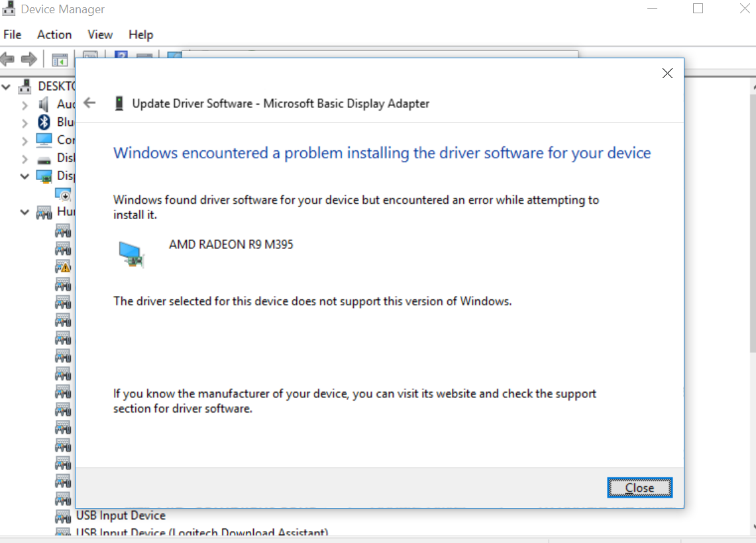Screen dimensions: 756x543
Task: Open the File menu
Action: click(12, 34)
